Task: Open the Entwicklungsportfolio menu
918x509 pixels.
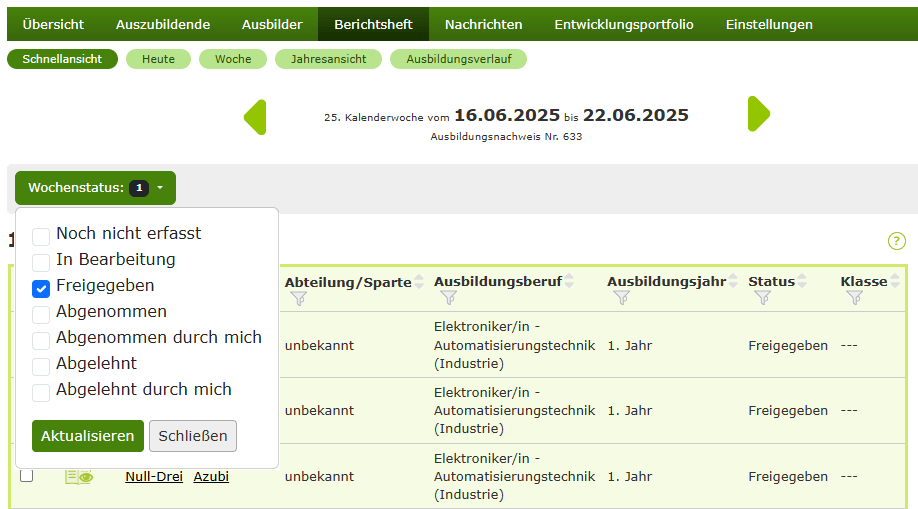Action: (x=624, y=25)
